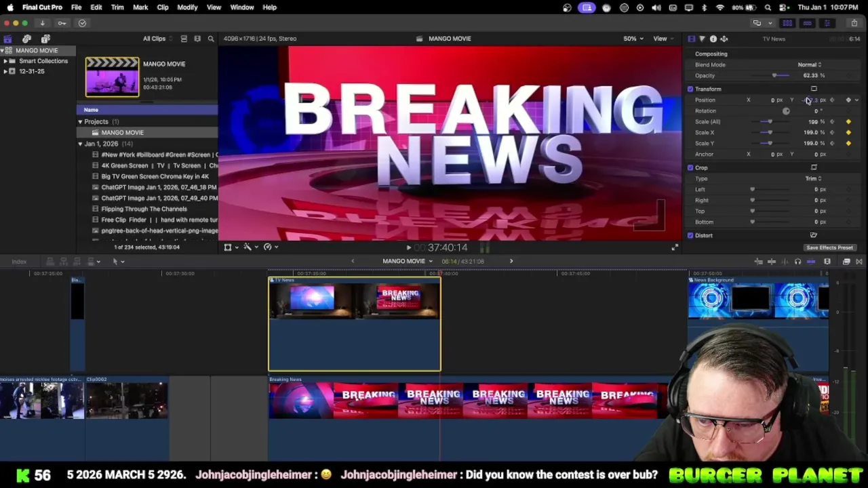Open the info inspector icon
868x488 pixels.
pyautogui.click(x=713, y=39)
